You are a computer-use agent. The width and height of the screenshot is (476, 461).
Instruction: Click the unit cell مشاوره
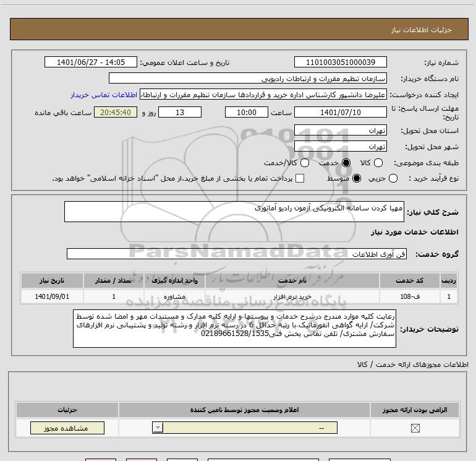174,296
